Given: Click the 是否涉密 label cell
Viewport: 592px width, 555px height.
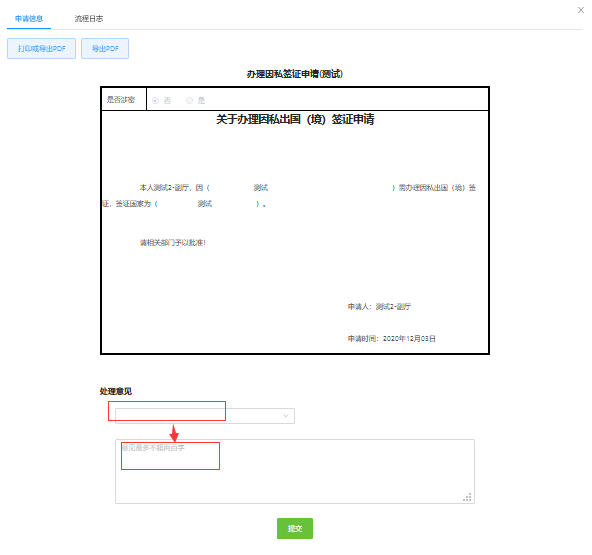Looking at the screenshot, I should (x=124, y=99).
